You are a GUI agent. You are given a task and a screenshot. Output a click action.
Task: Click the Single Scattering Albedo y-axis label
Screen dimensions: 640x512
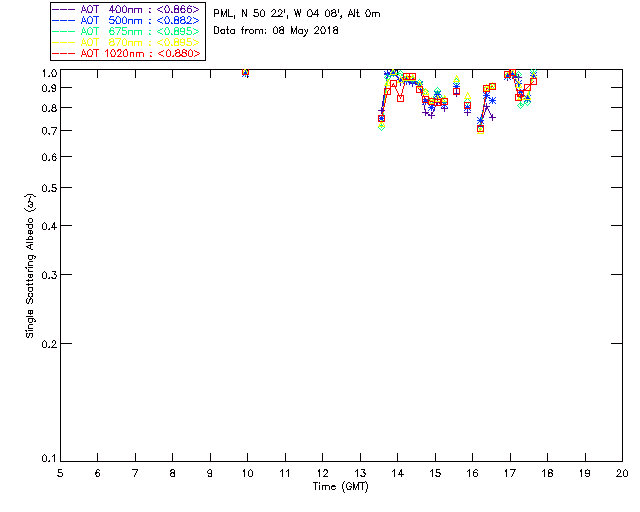[32, 266]
